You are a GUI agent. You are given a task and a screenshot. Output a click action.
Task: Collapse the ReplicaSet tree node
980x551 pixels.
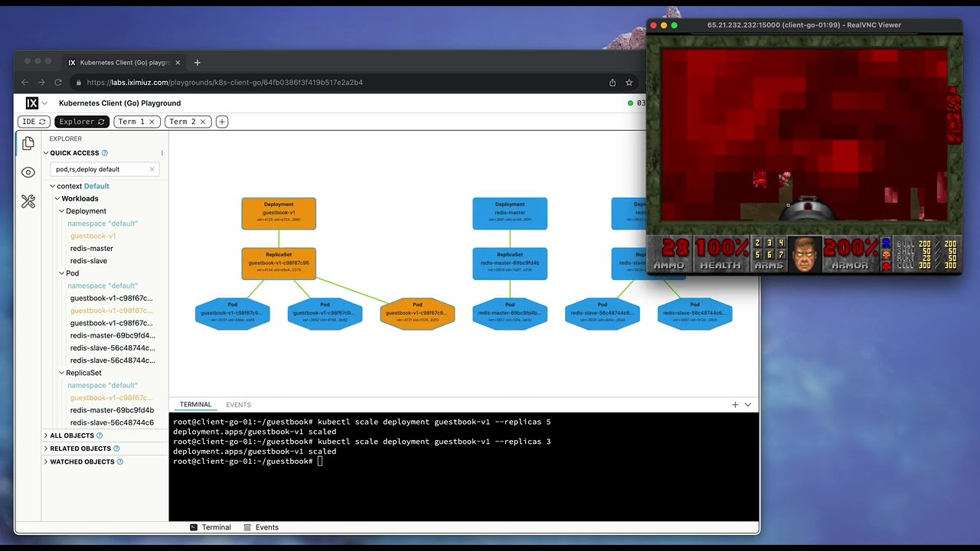[62, 373]
